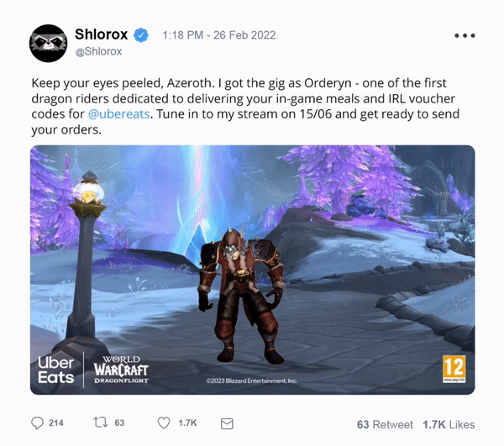504x446 pixels.
Task: Click the Uber Eats logo in image
Action: (56, 370)
